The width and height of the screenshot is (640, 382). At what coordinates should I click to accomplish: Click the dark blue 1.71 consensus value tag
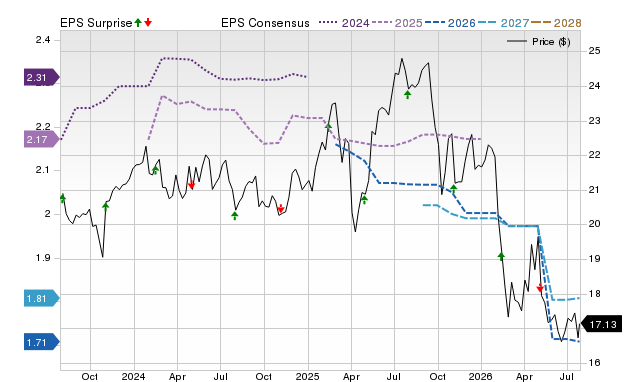(x=42, y=342)
